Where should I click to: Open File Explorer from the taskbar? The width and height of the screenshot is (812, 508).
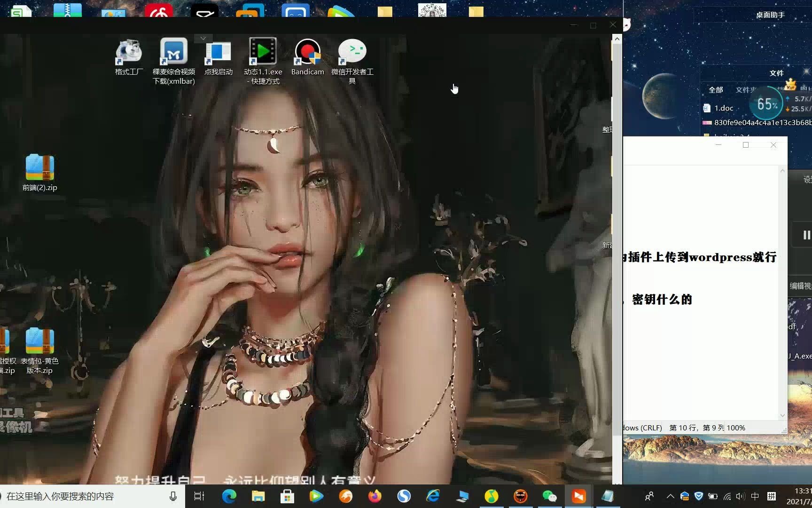coord(258,496)
